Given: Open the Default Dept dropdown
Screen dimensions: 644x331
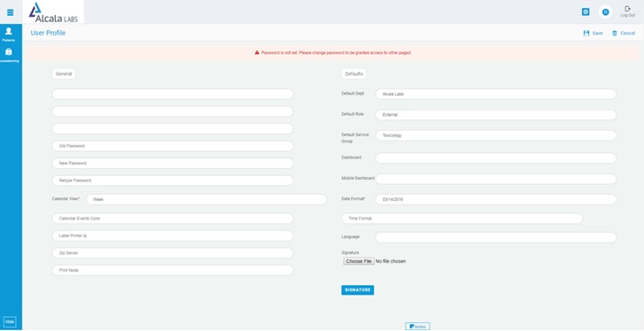Looking at the screenshot, I should [x=496, y=94].
